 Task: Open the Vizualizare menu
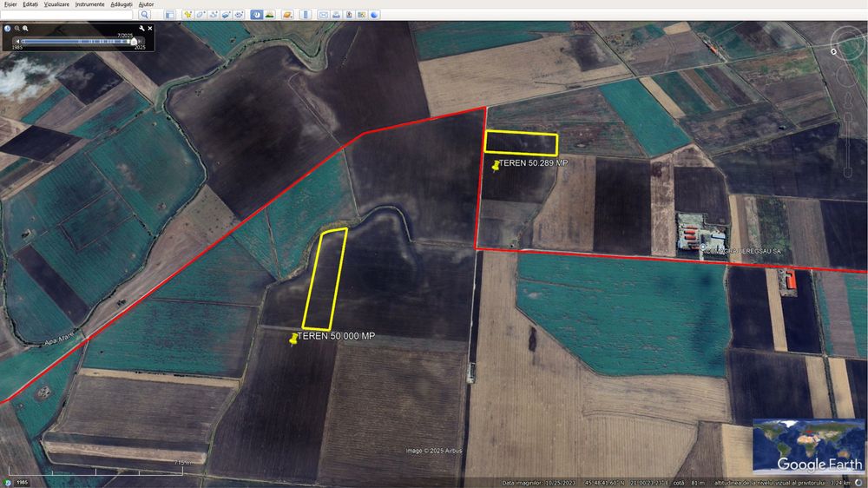click(x=56, y=4)
